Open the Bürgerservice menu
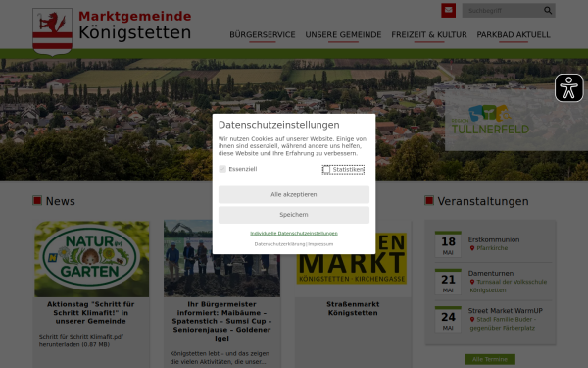 pyautogui.click(x=262, y=35)
